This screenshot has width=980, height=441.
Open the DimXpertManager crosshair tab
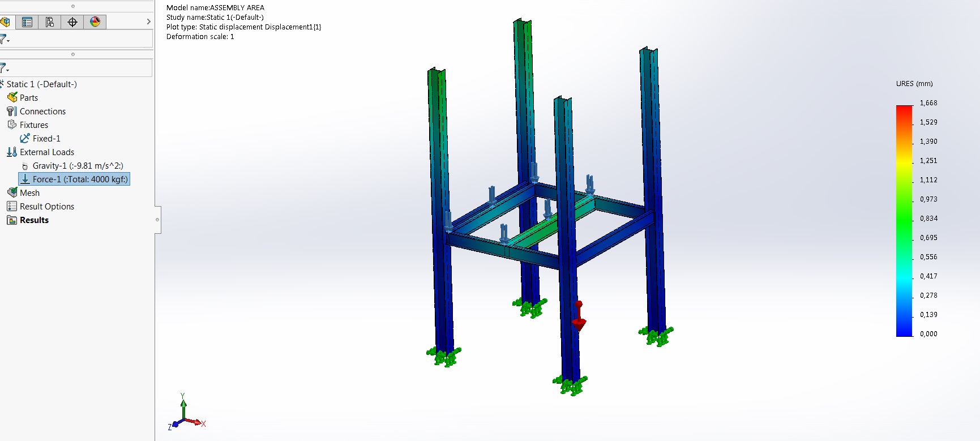coord(72,22)
